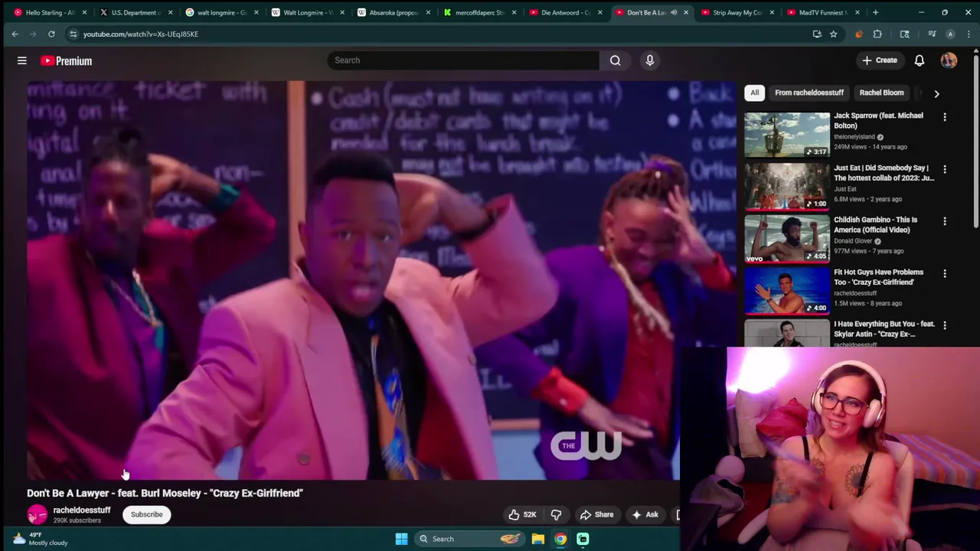Open the racheldoesstuff channel name

tap(82, 510)
